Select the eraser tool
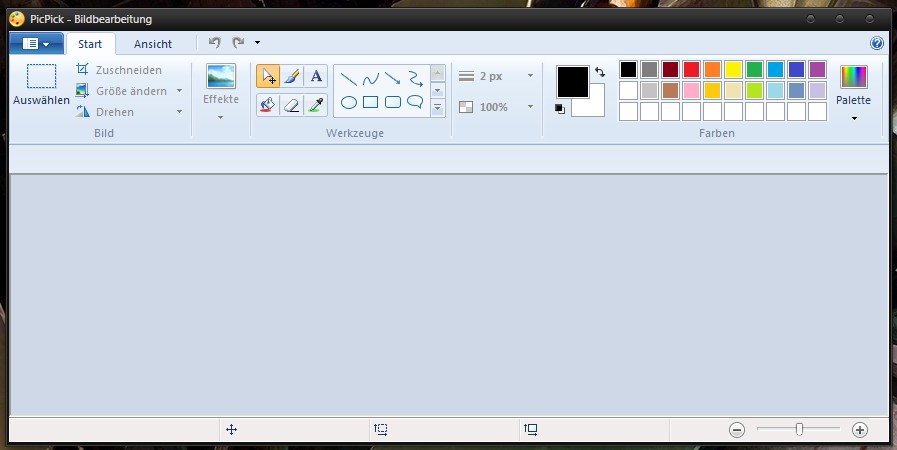The width and height of the screenshot is (897, 450). (x=292, y=104)
